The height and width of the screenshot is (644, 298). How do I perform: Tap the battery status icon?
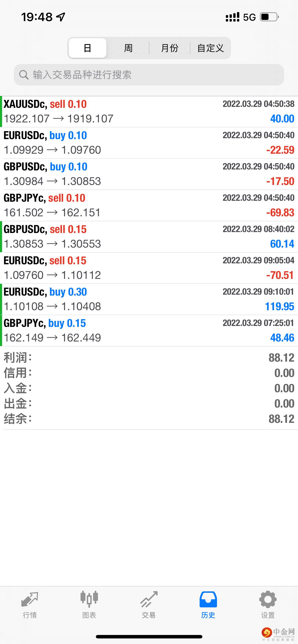[x=269, y=17]
